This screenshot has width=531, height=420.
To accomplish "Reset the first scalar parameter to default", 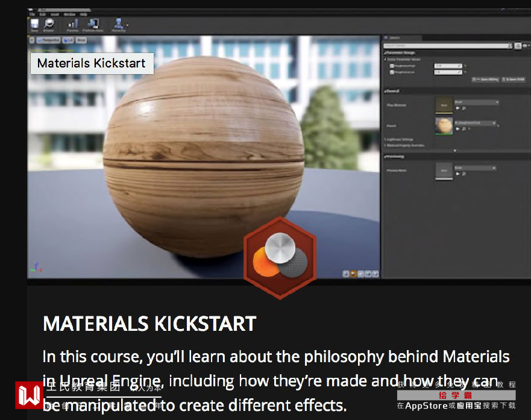I will click(x=465, y=66).
